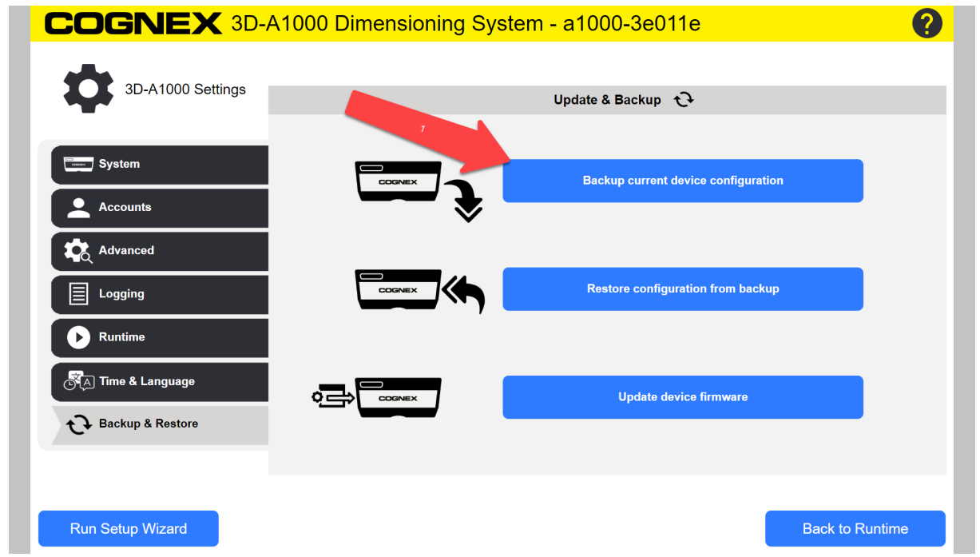Click the firmware update device illustration

377,397
